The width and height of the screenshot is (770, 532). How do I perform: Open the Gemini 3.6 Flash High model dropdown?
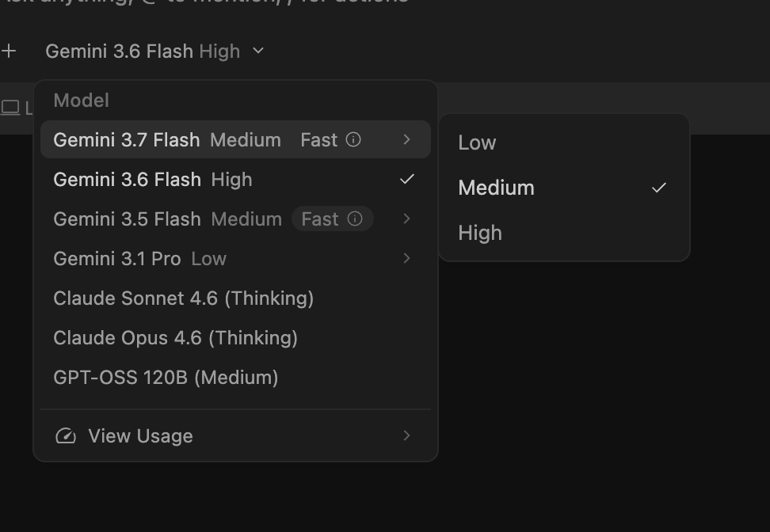(155, 51)
